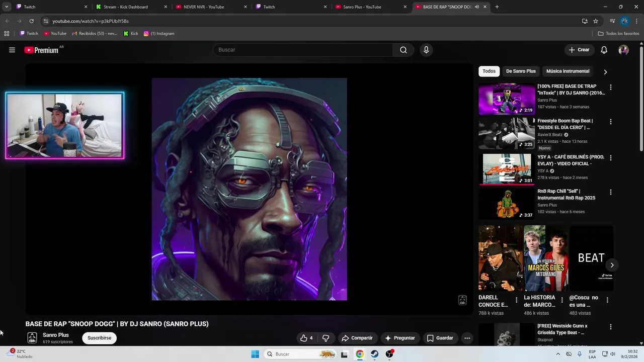Open options for Freestyle Boom Bap Beat video
644x362 pixels.
[611, 122]
